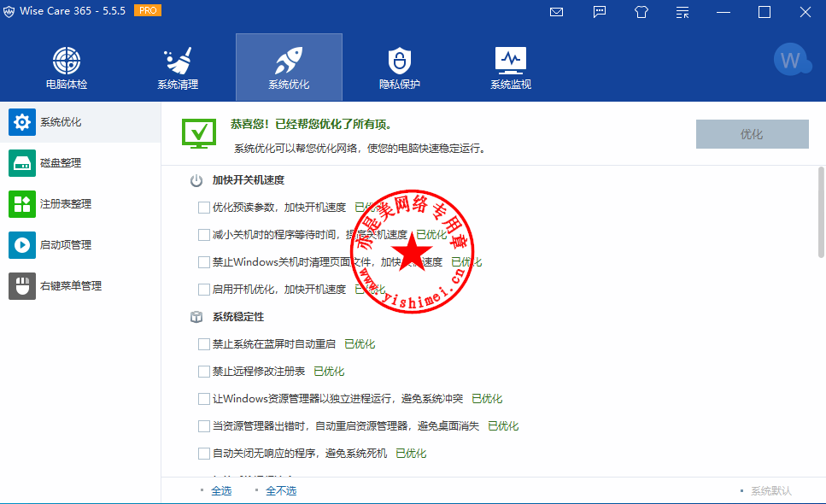This screenshot has width=826, height=504.
Task: Click the 优化 button
Action: (753, 134)
